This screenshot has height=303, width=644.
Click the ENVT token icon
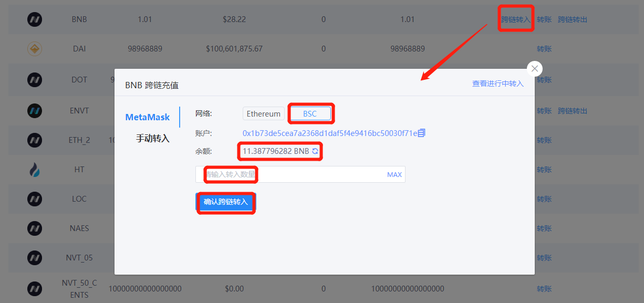click(35, 111)
